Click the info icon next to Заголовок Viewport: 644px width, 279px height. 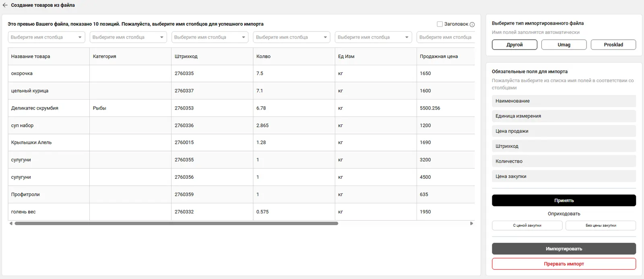click(x=472, y=25)
